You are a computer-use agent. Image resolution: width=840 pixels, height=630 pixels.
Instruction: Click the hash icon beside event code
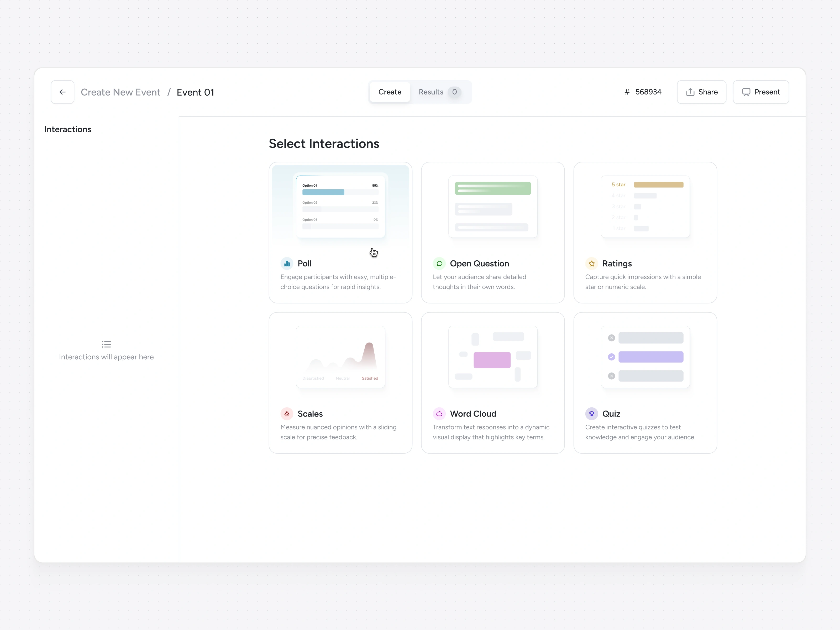(x=627, y=92)
